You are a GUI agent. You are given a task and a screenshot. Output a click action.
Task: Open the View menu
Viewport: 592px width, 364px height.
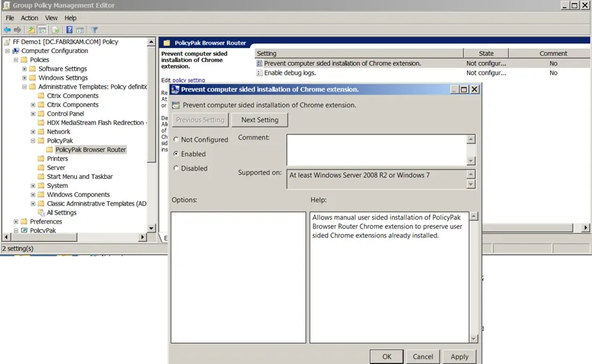coord(52,18)
